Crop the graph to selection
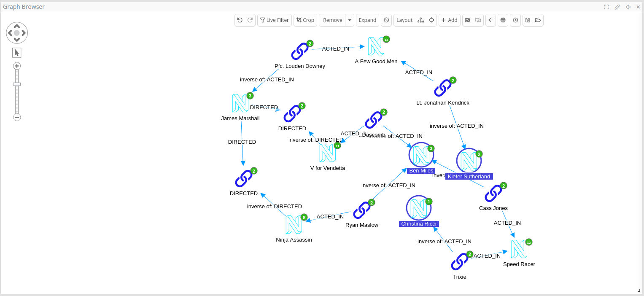This screenshot has width=644, height=296. [305, 20]
